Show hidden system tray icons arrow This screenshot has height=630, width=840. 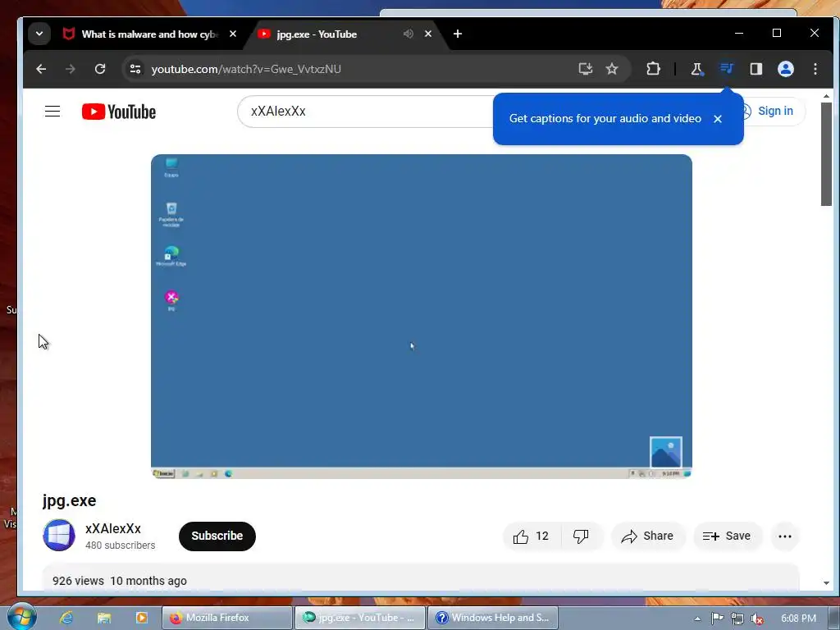[697, 619]
